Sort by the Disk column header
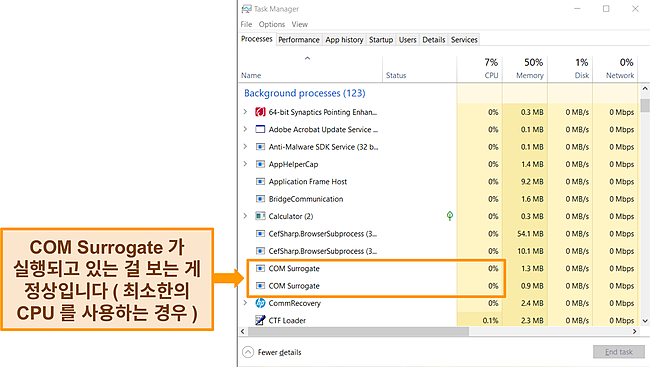The width and height of the screenshot is (650, 367). [570, 69]
